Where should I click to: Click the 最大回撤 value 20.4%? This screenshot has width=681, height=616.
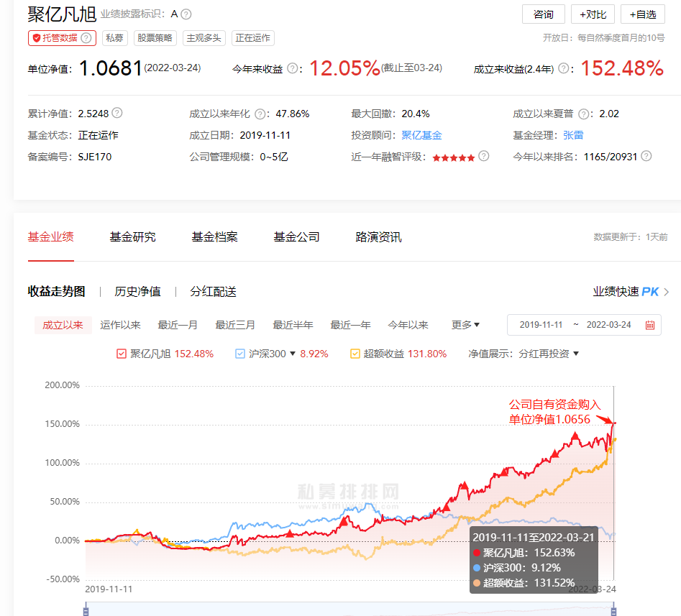coord(416,114)
